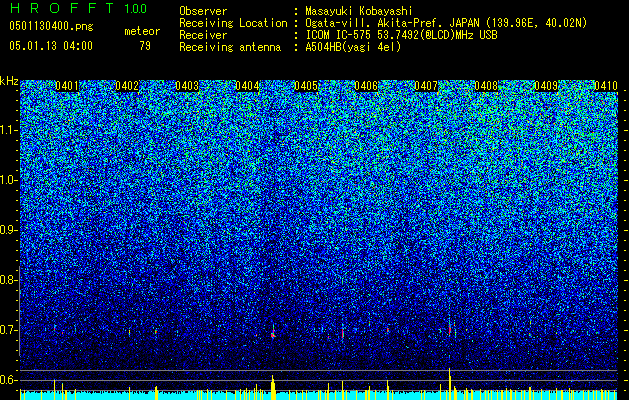Click the 1.1 kHz axis tick label
Viewport: 629px width, 400px height.
[9, 130]
